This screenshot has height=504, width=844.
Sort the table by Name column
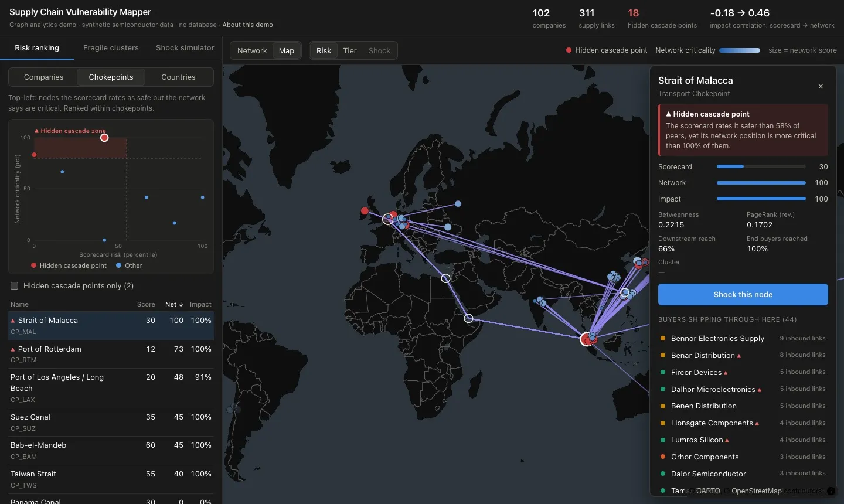coord(19,305)
